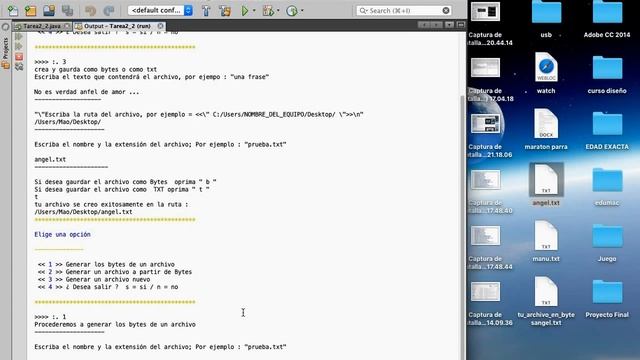Open the default config dropdown
The width and height of the screenshot is (640, 360).
pyautogui.click(x=160, y=11)
